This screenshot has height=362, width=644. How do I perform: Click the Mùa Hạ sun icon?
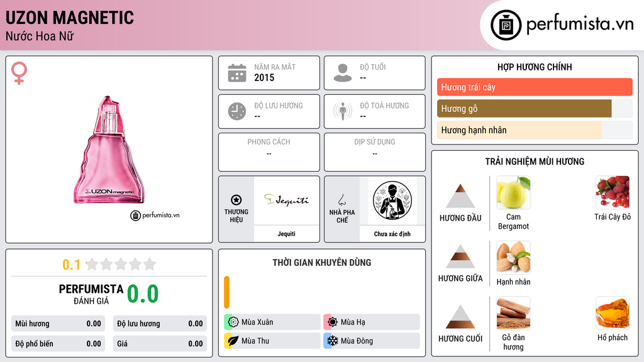(333, 322)
